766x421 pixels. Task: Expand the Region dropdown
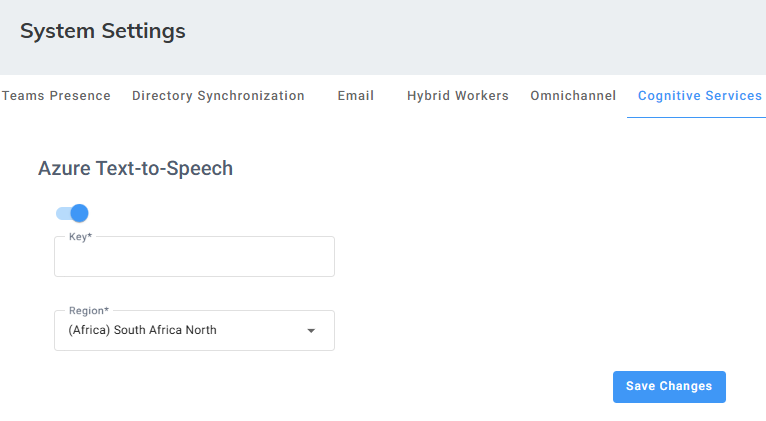pos(194,330)
